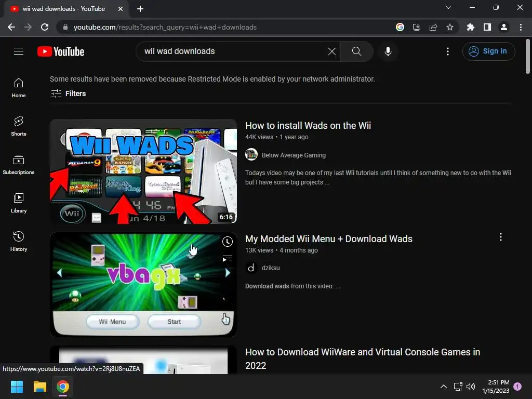Open History in sidebar
Image resolution: width=532 pixels, height=399 pixels.
pos(19,242)
